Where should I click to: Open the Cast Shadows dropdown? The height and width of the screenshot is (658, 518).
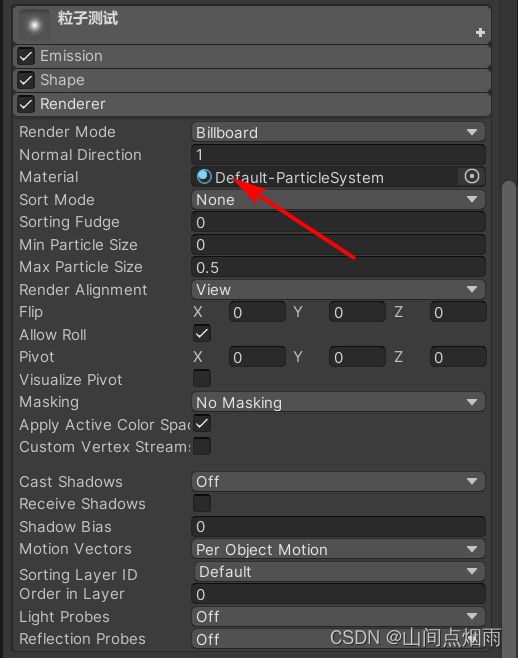pos(338,481)
